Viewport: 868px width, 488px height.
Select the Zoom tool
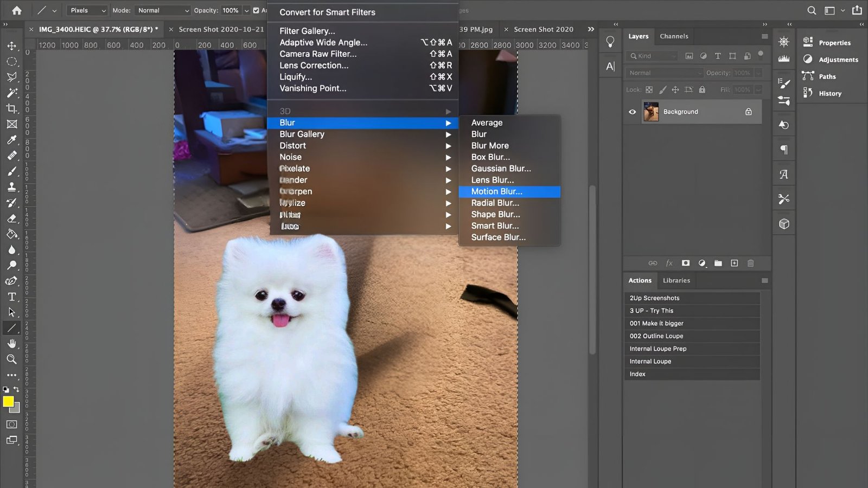[x=11, y=359]
